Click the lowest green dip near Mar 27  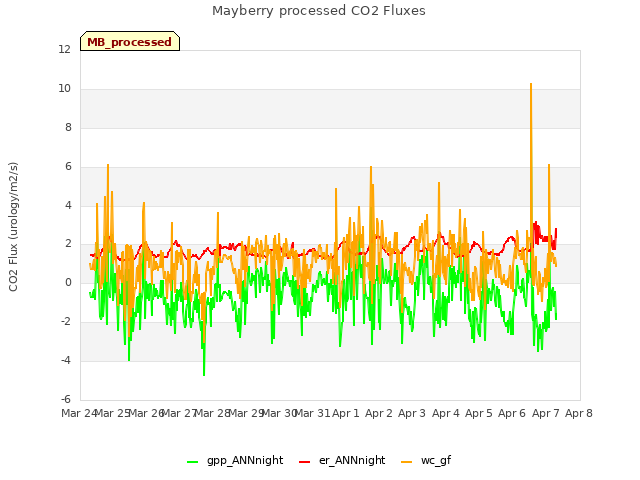pos(204,373)
